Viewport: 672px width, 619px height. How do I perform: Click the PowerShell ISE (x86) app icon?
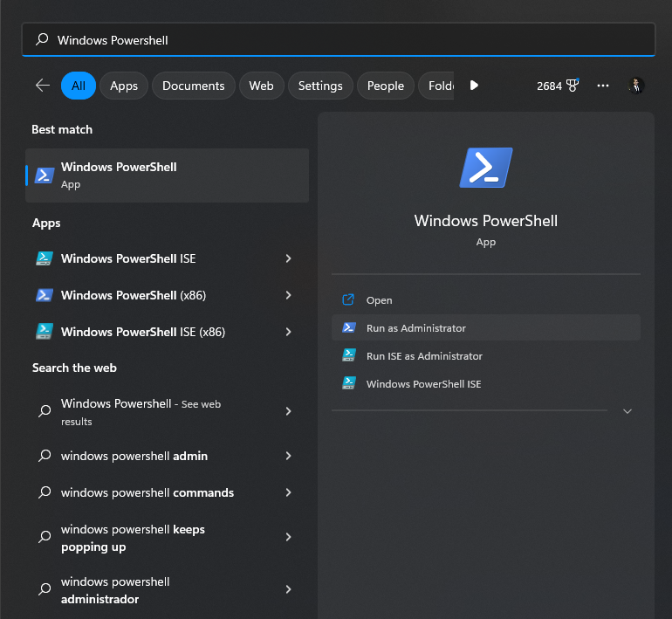[x=45, y=332]
